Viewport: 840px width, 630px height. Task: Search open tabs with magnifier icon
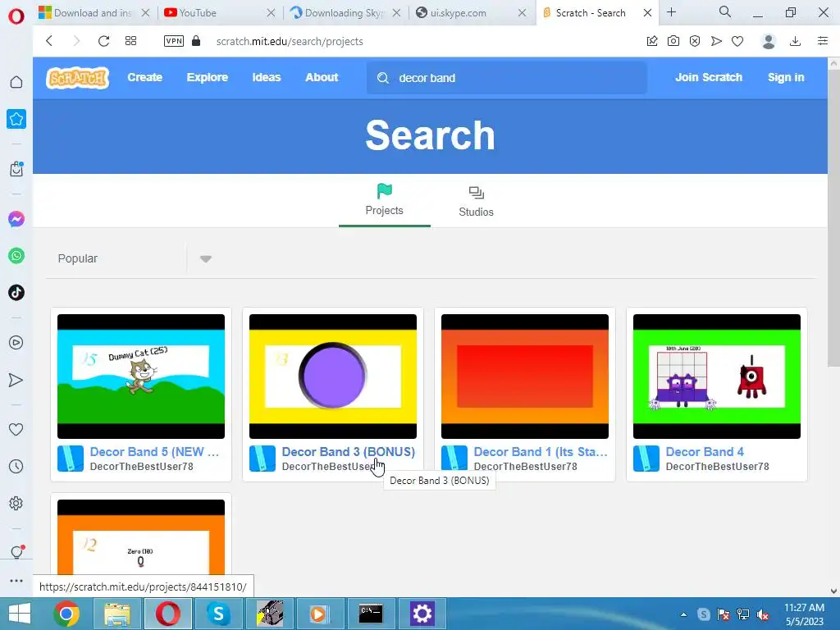[x=725, y=11]
